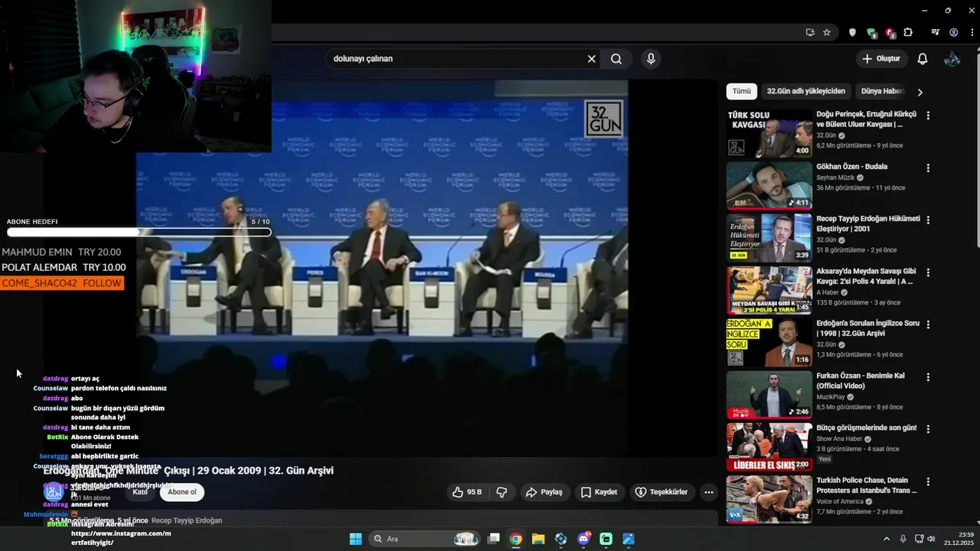Click the Teşekkürler thanks button
The image size is (980, 551).
(x=661, y=492)
